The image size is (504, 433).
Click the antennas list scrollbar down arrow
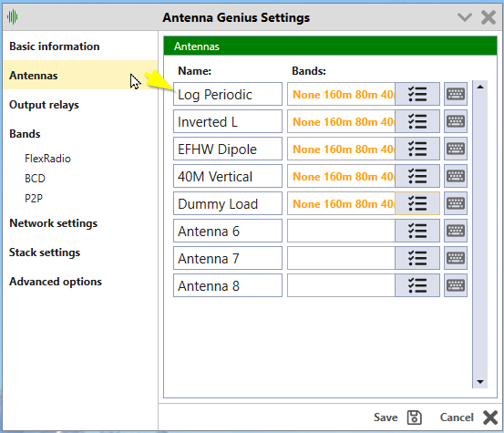click(480, 382)
